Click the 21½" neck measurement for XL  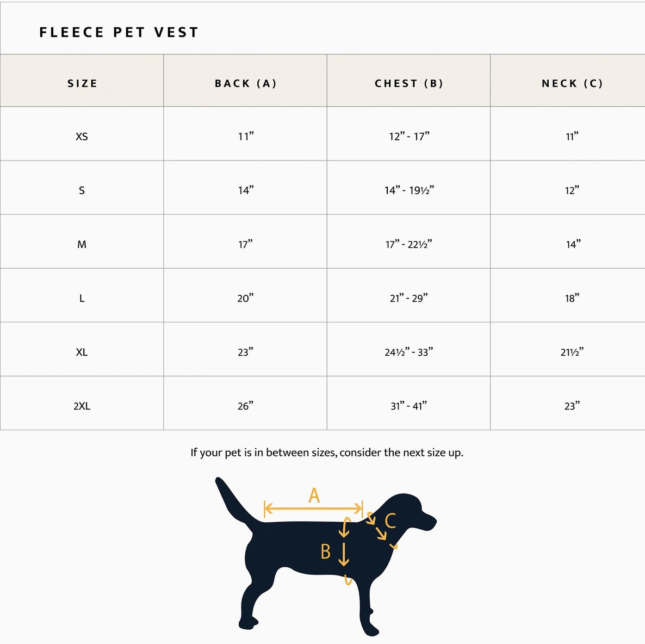click(x=572, y=352)
